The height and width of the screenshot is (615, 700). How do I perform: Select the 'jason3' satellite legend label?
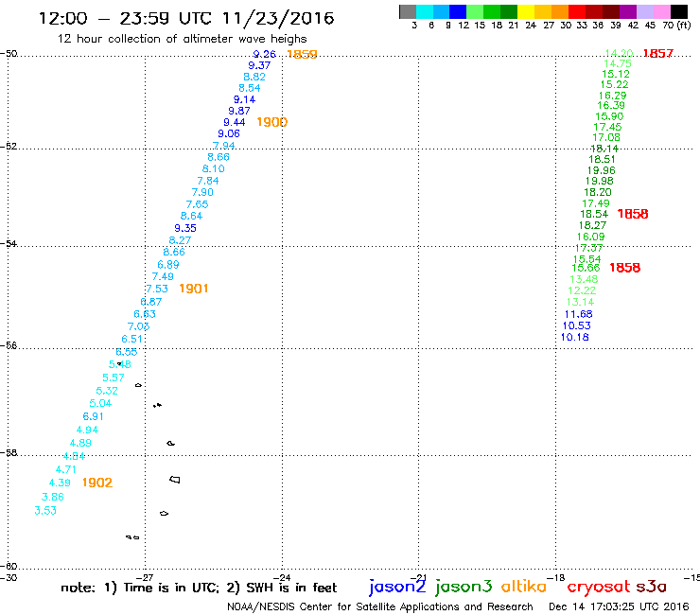pos(464,587)
